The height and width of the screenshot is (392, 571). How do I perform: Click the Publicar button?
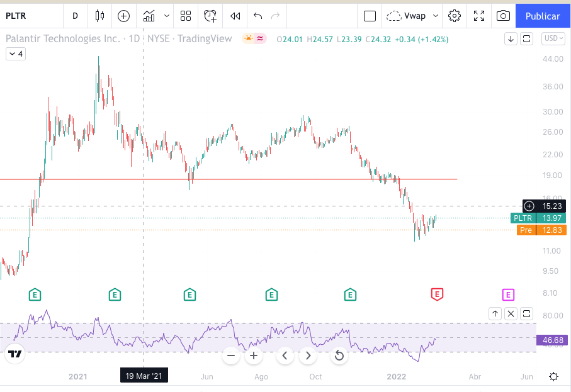tap(543, 16)
